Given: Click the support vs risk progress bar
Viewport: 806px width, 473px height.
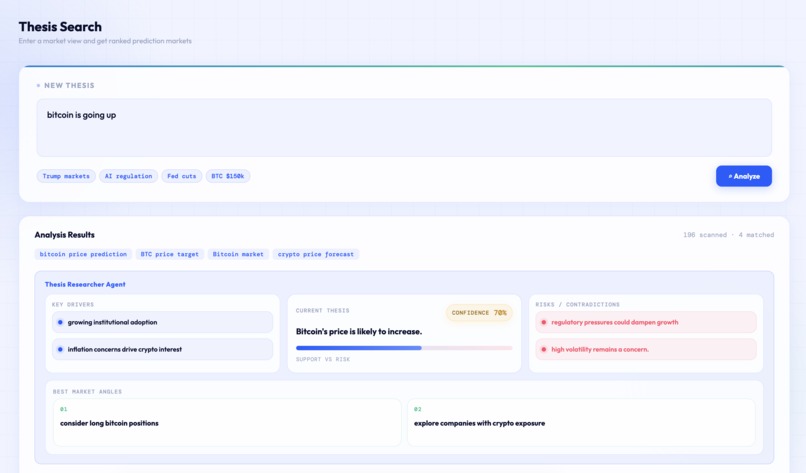Looking at the screenshot, I should pyautogui.click(x=404, y=348).
